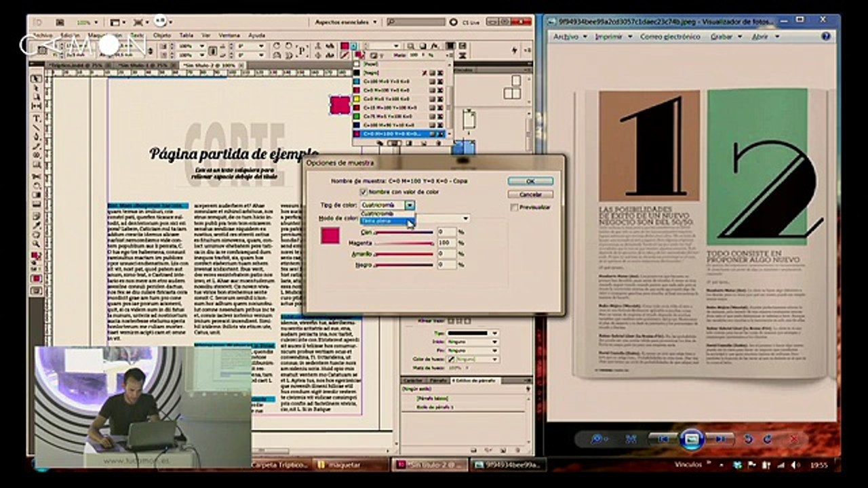Image resolution: width=868 pixels, height=488 pixels.
Task: Click the Cian percentage field
Action: click(x=446, y=232)
